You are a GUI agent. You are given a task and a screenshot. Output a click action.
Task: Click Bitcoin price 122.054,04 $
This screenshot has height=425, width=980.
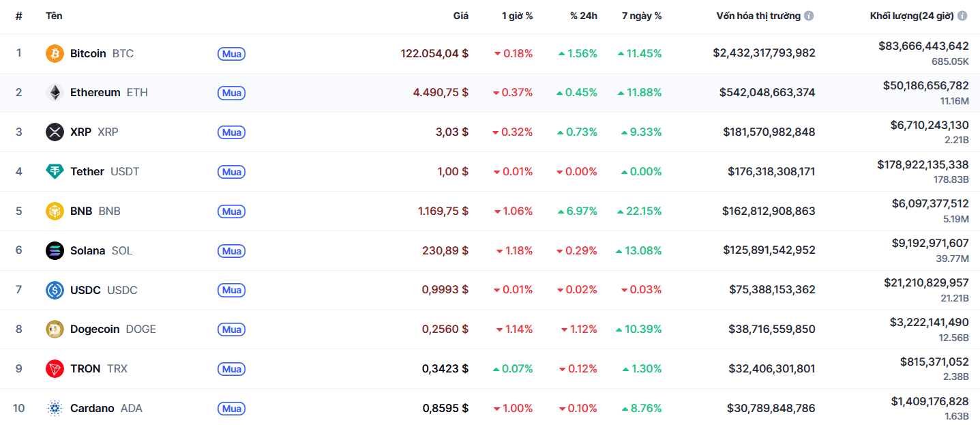[434, 53]
